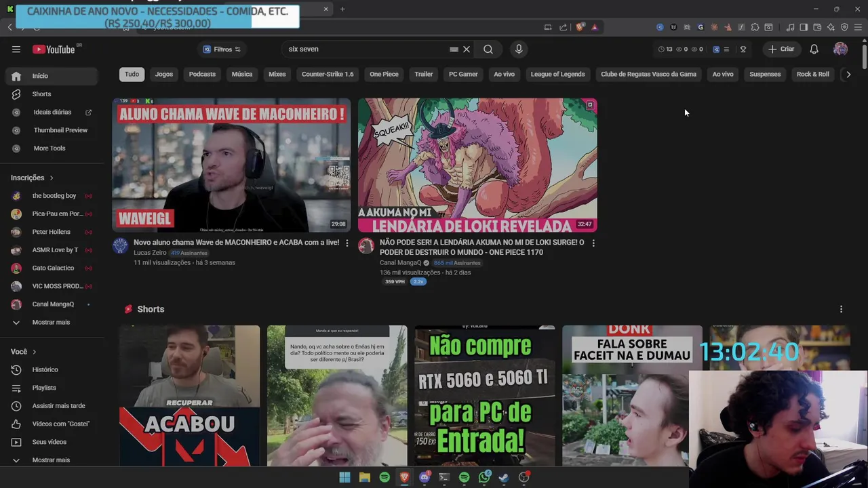Open the music note playlist icon
The image size is (868, 488).
[790, 27]
